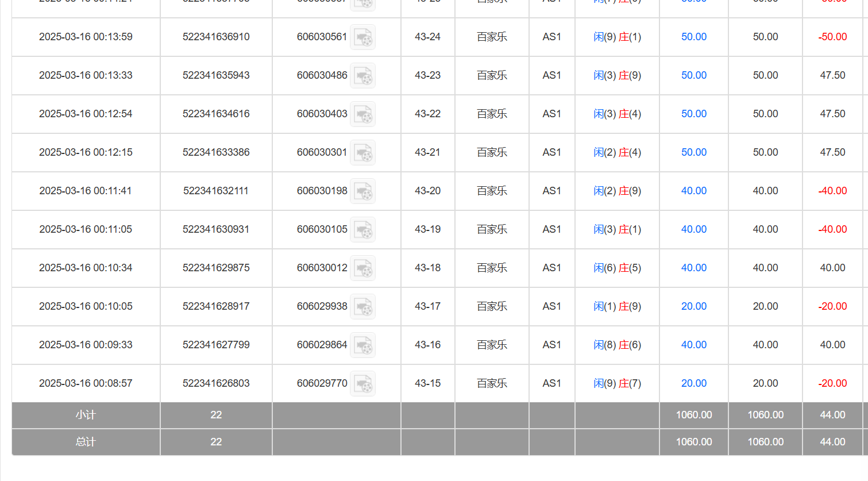Click blue 50.00 bet amount for order 522341636910
Viewport: 868px width, 481px height.
(693, 37)
